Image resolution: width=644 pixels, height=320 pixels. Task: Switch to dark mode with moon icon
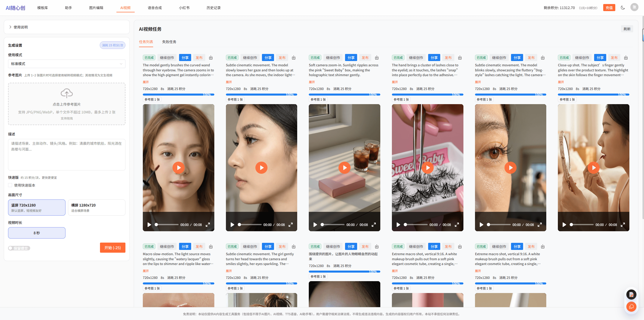(x=623, y=8)
